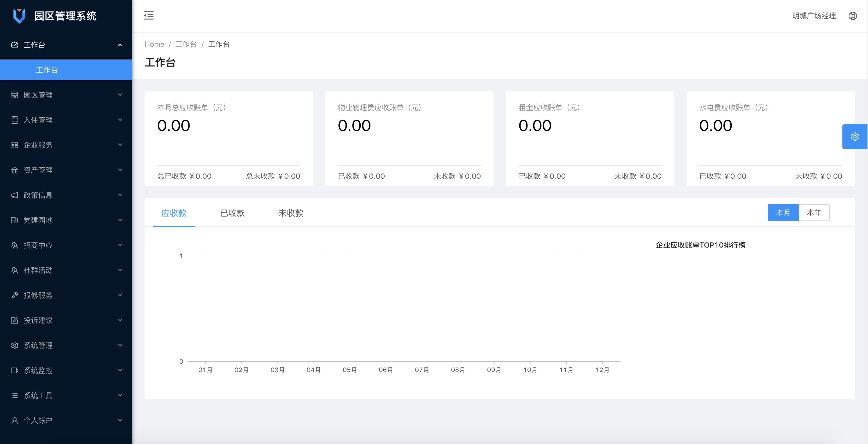Switch to the 应收款 tab
This screenshot has width=868, height=444.
pyautogui.click(x=174, y=213)
